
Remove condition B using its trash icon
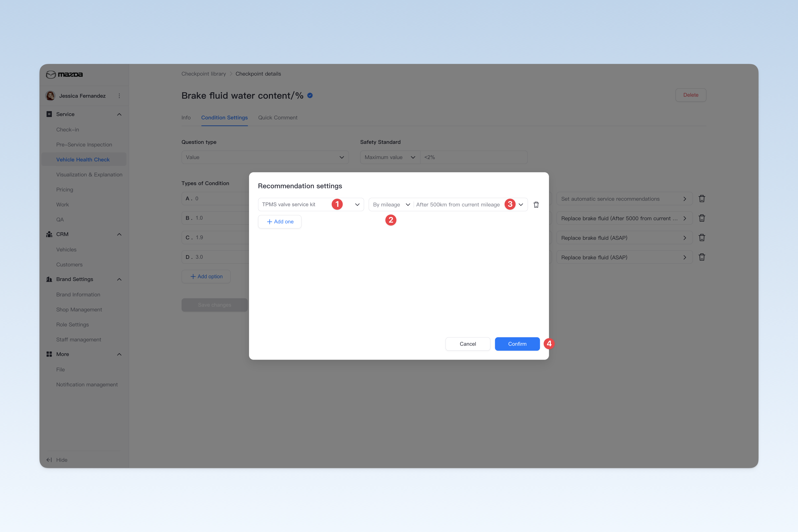(702, 218)
